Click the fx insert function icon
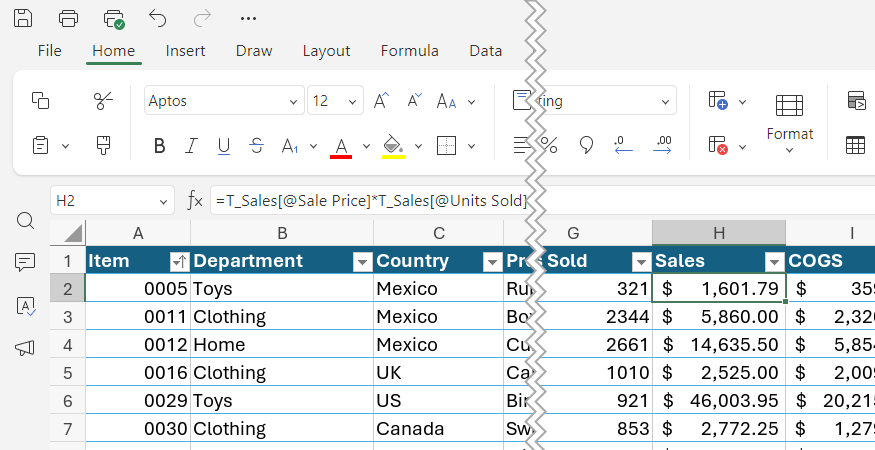 tap(194, 200)
